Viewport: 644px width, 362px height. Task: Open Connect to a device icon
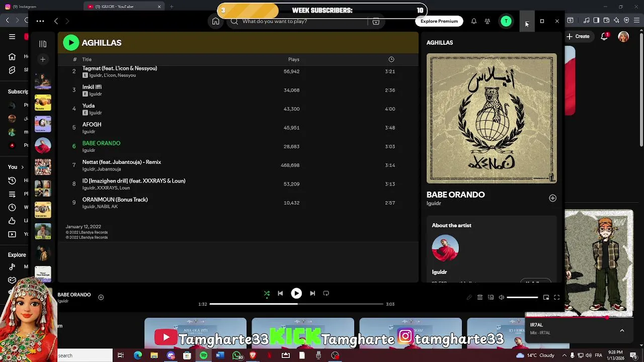(491, 297)
